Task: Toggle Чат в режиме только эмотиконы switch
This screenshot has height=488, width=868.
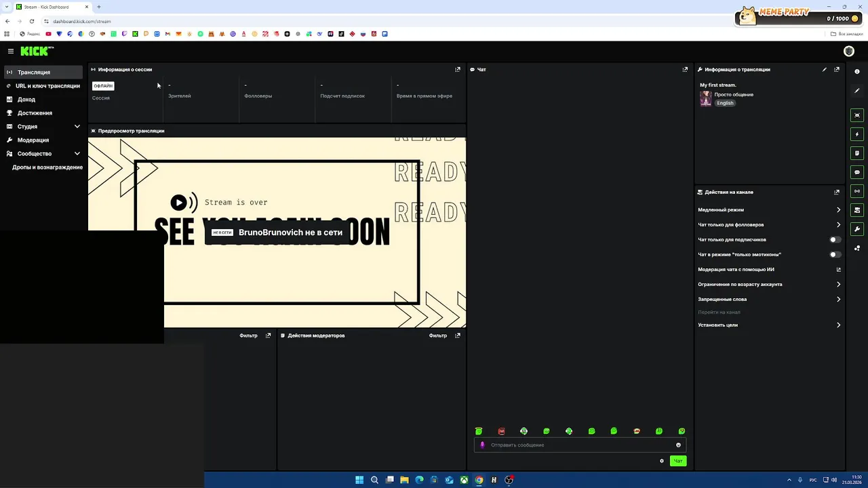Action: click(835, 255)
